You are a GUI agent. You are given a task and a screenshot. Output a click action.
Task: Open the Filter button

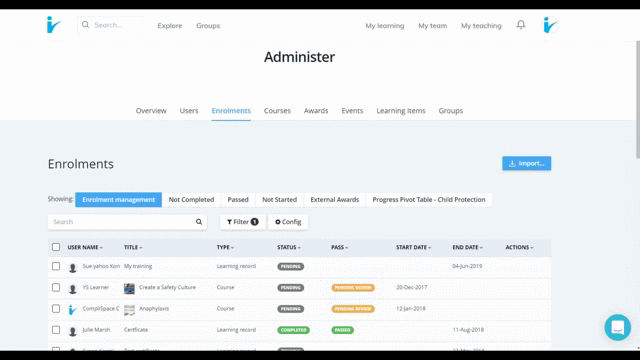point(242,222)
